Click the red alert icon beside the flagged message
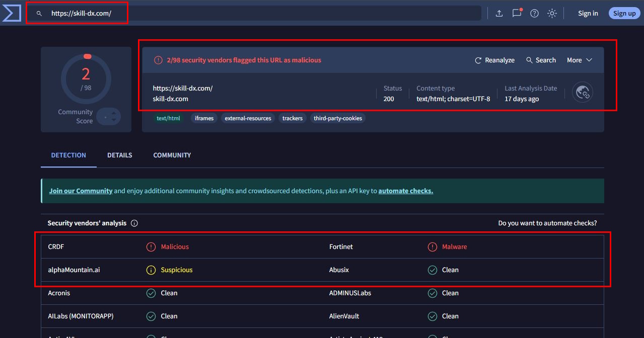 (158, 60)
